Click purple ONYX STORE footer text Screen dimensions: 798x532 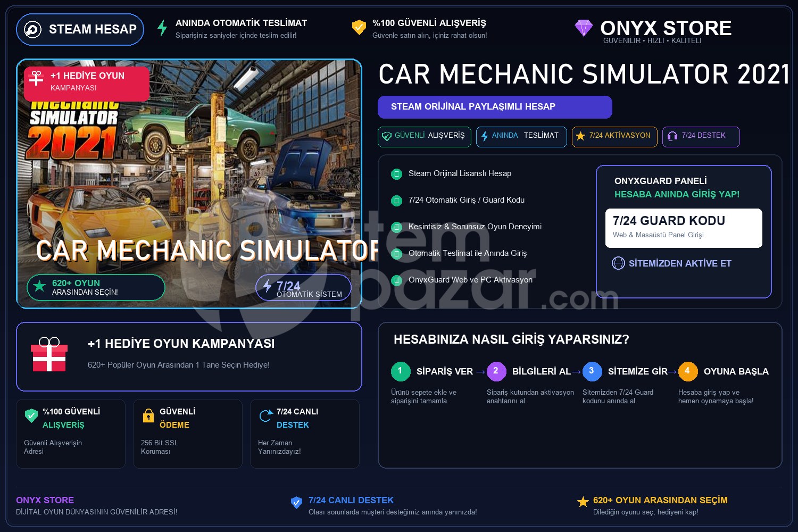pos(45,500)
